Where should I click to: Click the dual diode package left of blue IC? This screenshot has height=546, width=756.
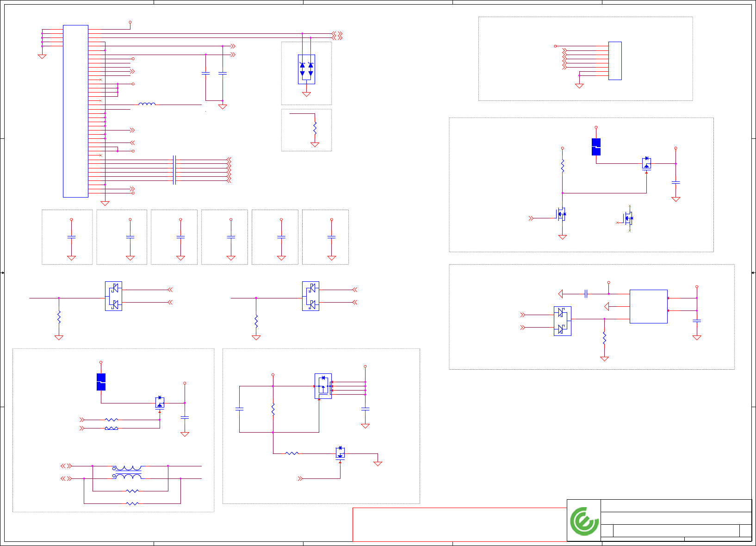point(563,321)
